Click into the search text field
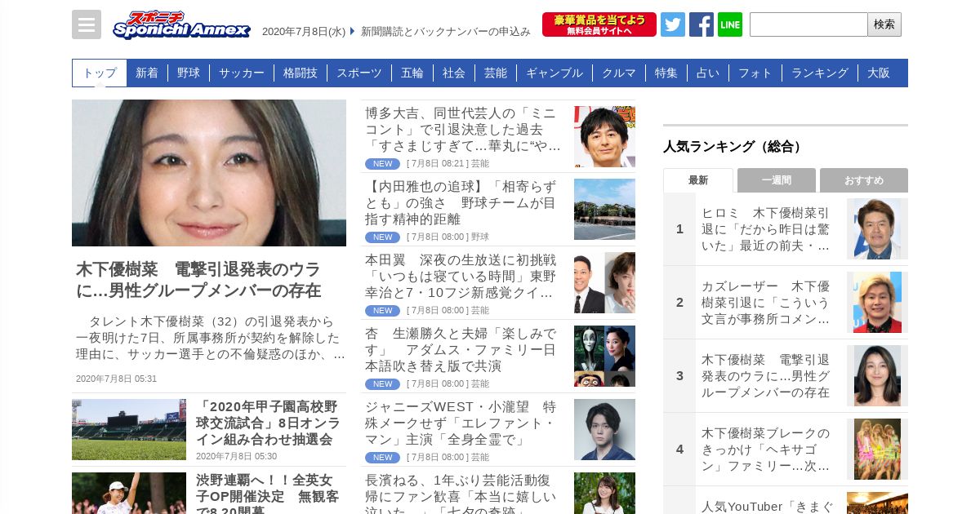The height and width of the screenshot is (514, 980). (808, 24)
